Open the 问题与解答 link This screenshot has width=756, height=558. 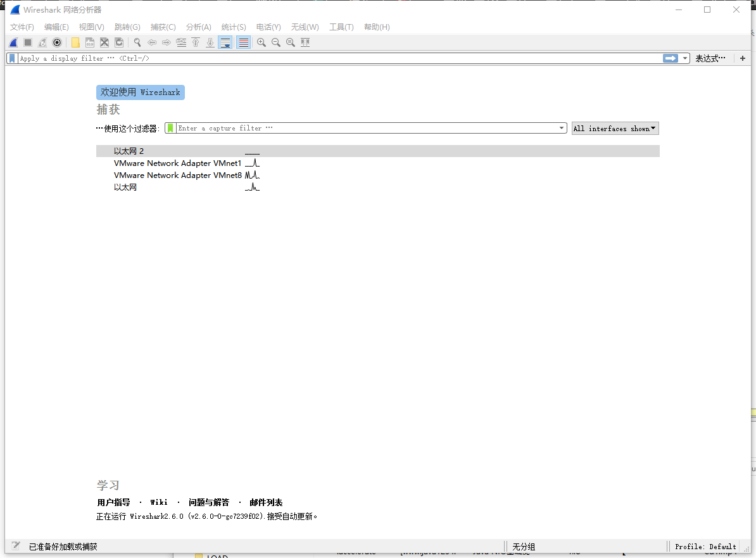[x=209, y=502]
